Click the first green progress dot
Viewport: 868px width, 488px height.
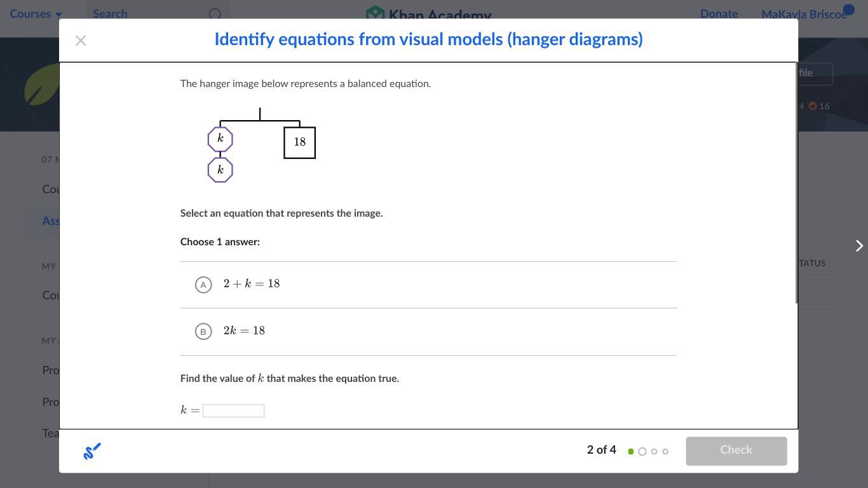pos(630,452)
